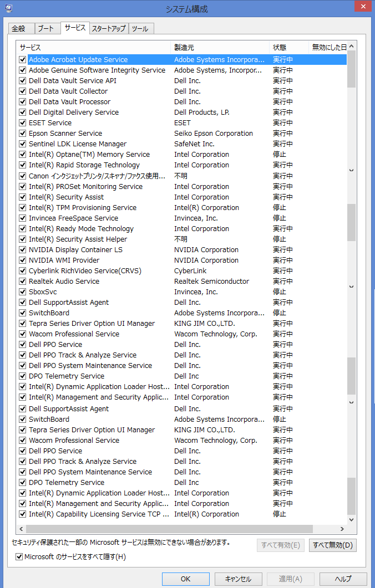375x588 pixels.
Task: Click the list's scroll-up arrow
Action: coord(351,47)
